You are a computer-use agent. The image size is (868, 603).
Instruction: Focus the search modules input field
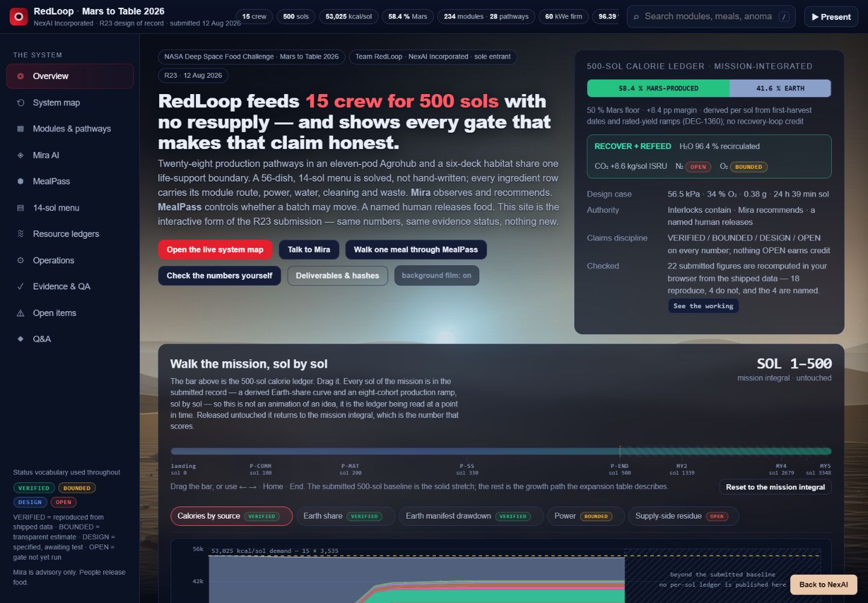711,17
